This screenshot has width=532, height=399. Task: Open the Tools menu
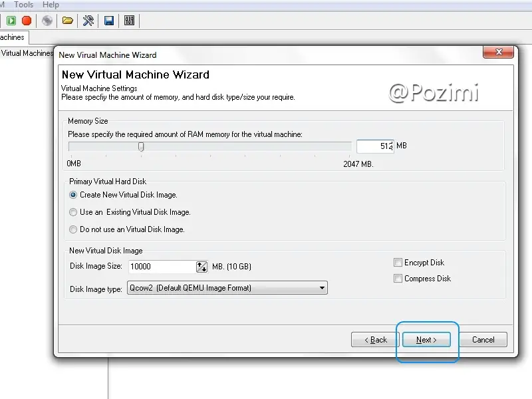point(24,5)
